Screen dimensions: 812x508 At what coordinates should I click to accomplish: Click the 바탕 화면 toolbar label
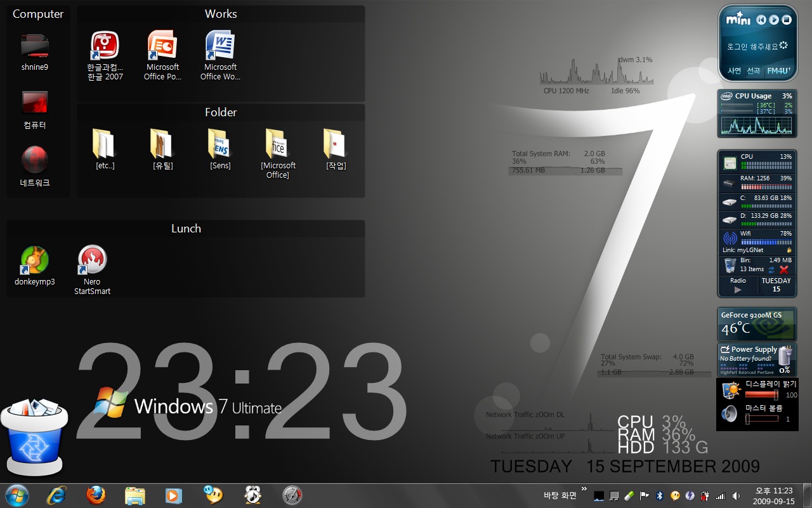coord(560,496)
